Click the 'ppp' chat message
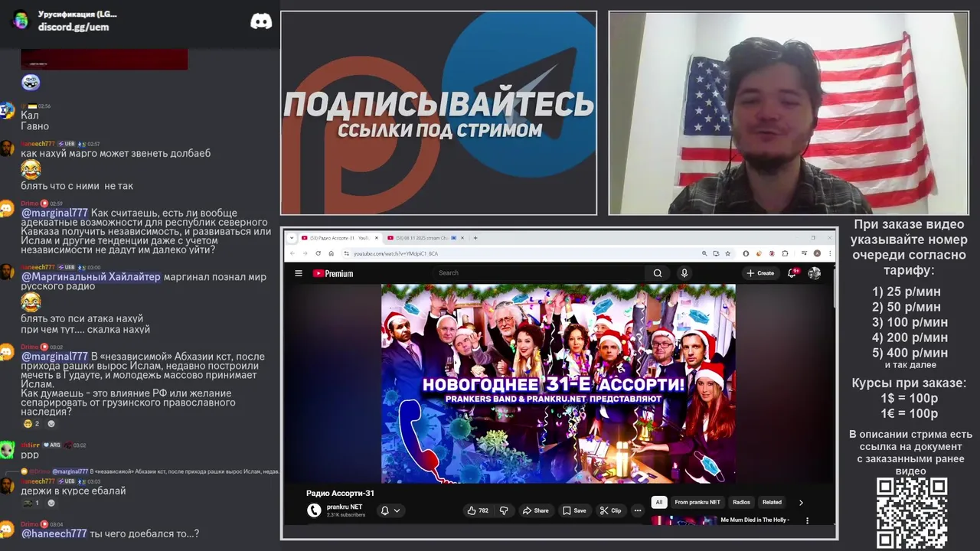 tap(29, 455)
